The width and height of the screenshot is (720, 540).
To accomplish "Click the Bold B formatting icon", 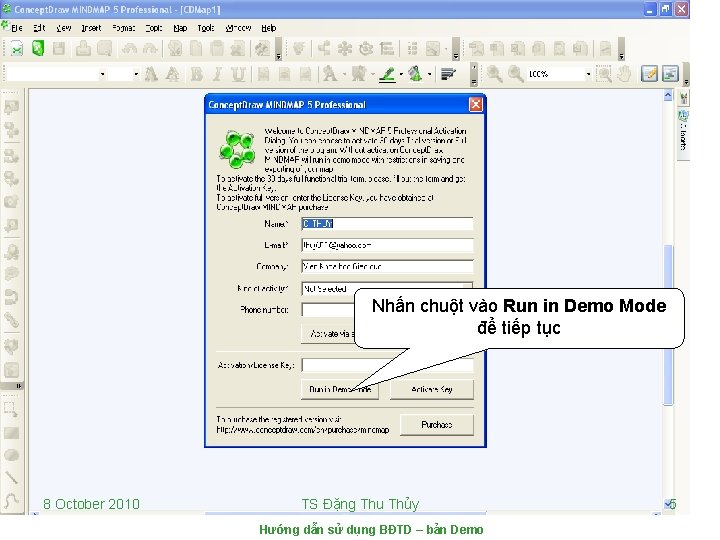I will 197,74.
